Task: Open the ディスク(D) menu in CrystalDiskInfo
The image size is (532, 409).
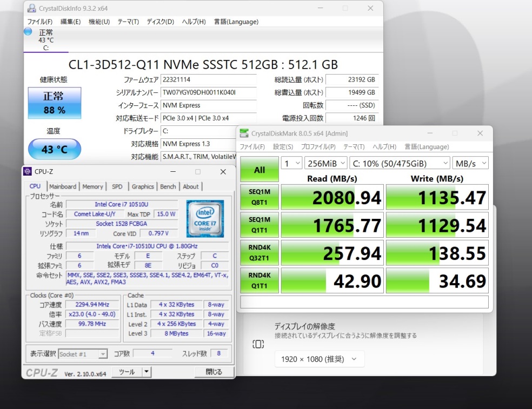Action: (161, 22)
